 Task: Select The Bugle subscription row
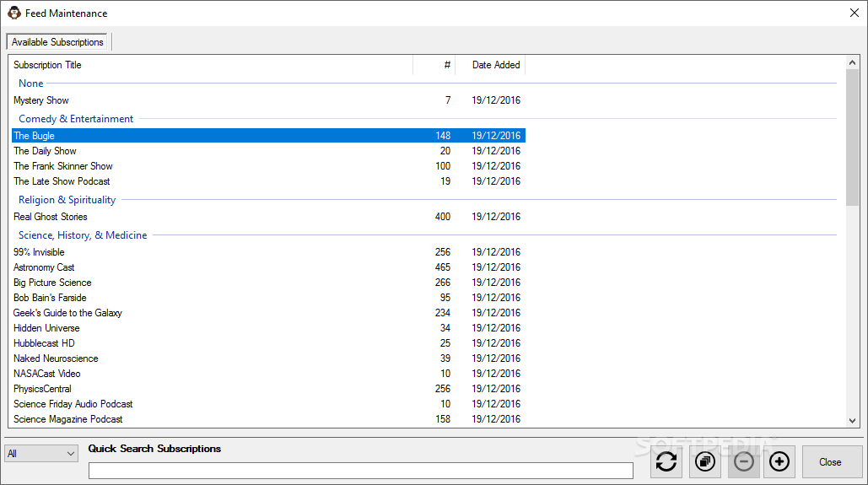point(268,136)
